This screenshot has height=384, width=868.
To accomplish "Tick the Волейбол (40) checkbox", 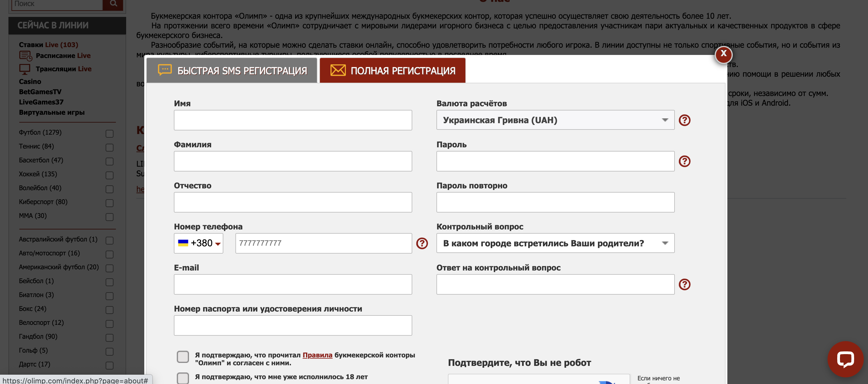I will [x=110, y=189].
